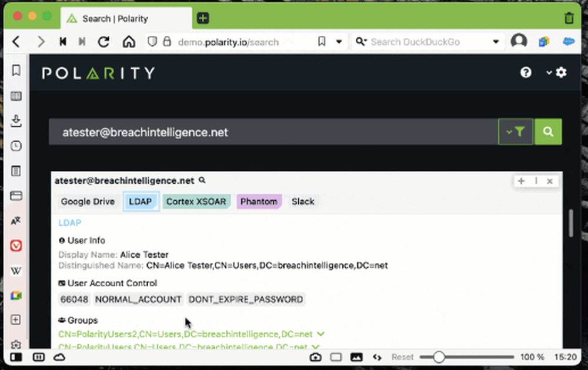Viewport: 588px width, 370px height.
Task: Click the Rewind history button
Action: pos(63,42)
